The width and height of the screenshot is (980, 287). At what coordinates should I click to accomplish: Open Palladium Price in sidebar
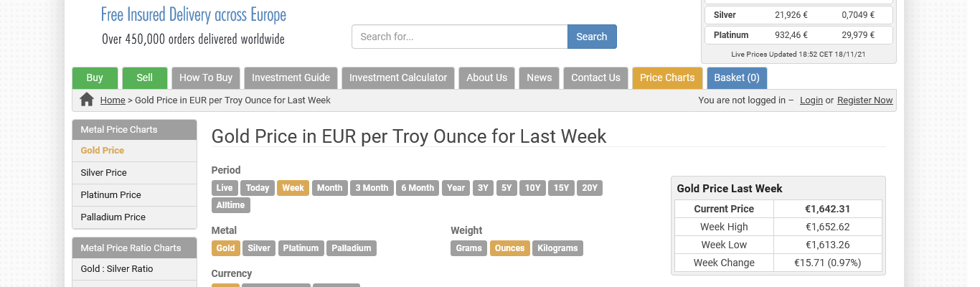pos(113,217)
